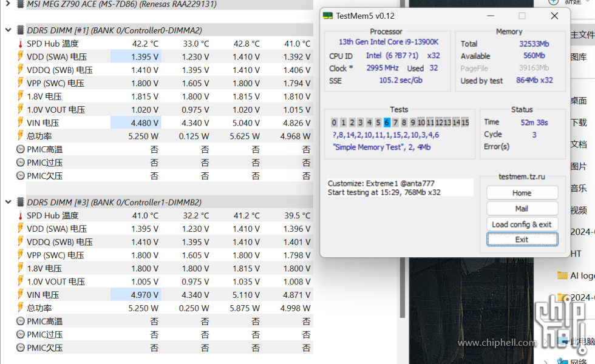The image size is (595, 364).
Task: Click lightning icon of DIMM #1 1.8V 电压
Action: click(21, 96)
